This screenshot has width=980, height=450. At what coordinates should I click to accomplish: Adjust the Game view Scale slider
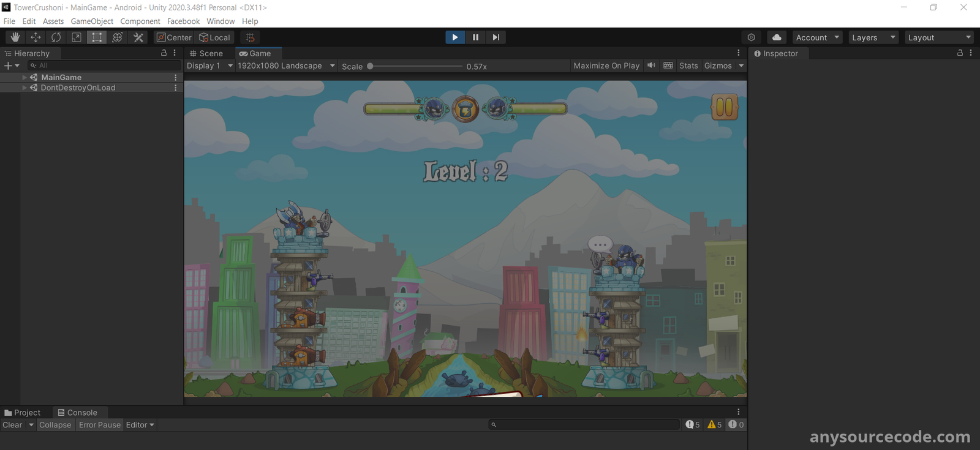(x=371, y=66)
